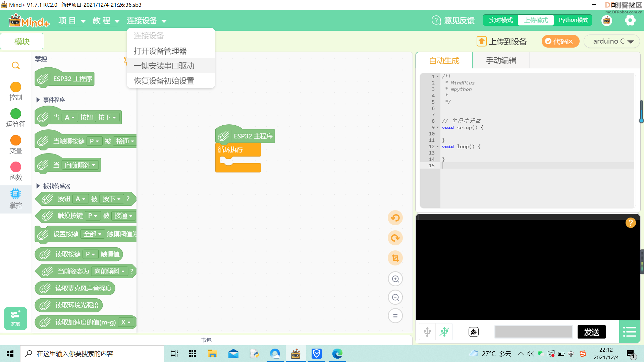Viewport: 644px width, 362px height.
Task: Select the 掌控 chip category icon
Action: point(15,194)
